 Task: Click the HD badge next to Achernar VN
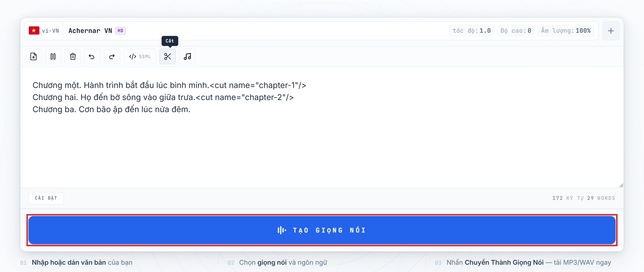click(120, 30)
